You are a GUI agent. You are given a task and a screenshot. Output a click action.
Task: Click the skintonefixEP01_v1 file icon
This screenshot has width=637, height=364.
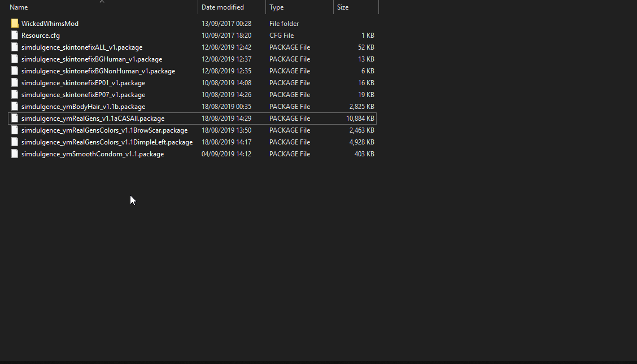click(x=15, y=82)
